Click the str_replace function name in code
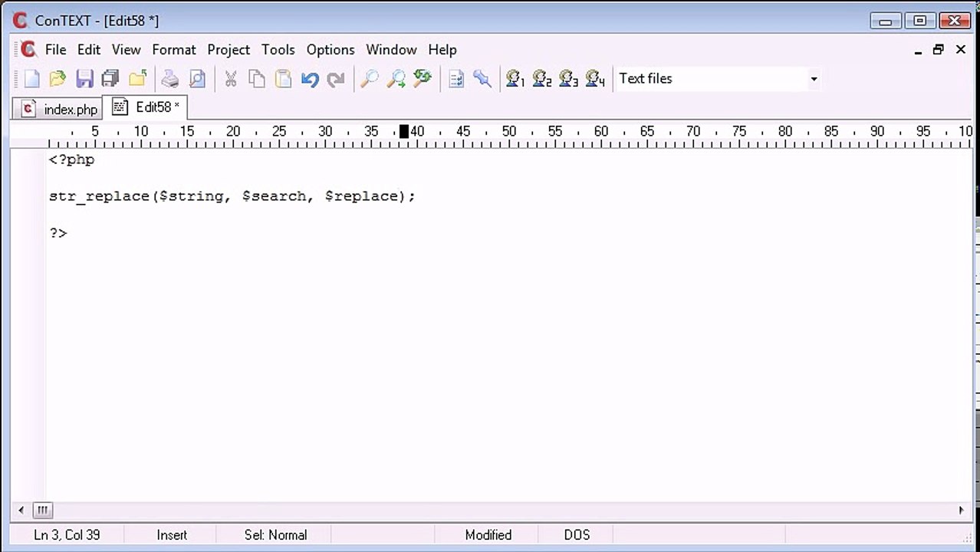This screenshot has width=980, height=552. click(x=99, y=196)
